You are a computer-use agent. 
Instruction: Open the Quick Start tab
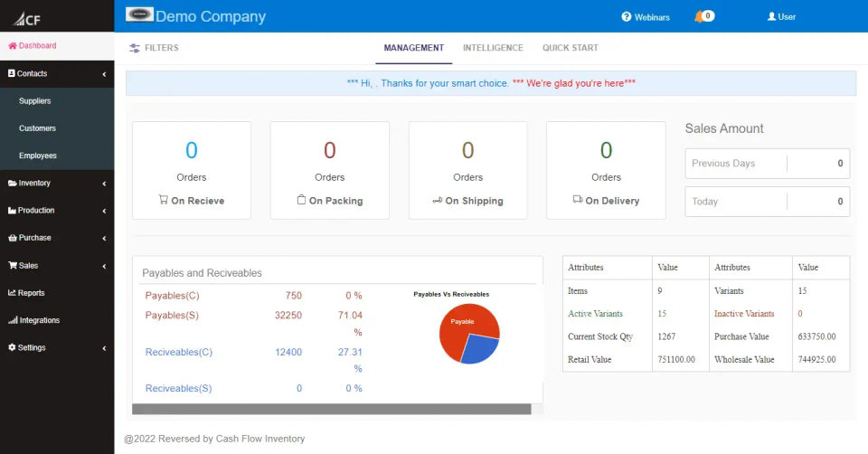pos(570,48)
